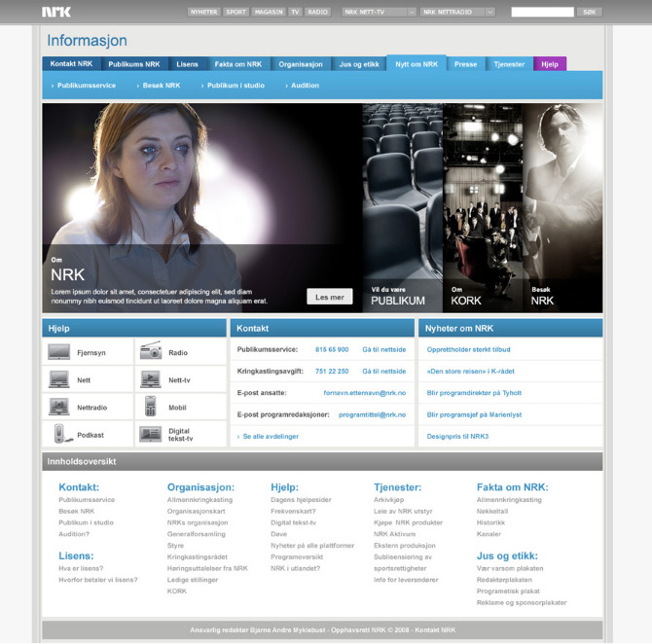Click the Les mer button

(x=329, y=297)
